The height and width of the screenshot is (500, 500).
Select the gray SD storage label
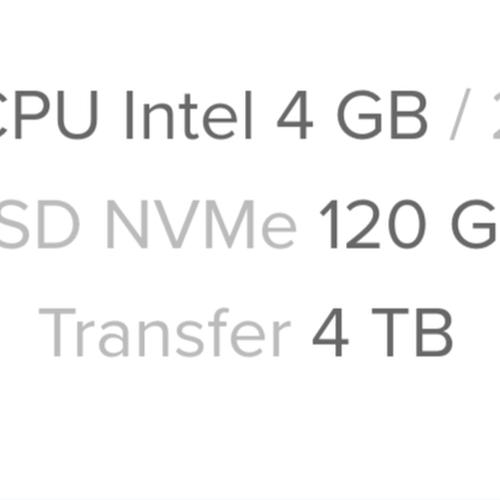[x=40, y=224]
